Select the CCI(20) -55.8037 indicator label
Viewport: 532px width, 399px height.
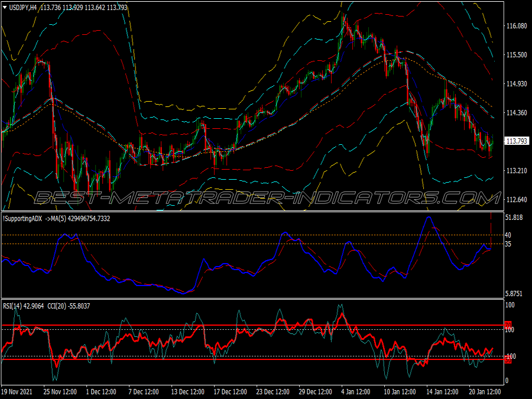click(x=69, y=306)
